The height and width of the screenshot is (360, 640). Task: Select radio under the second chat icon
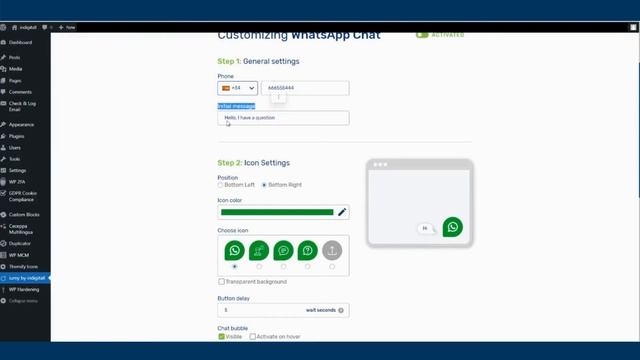259,267
